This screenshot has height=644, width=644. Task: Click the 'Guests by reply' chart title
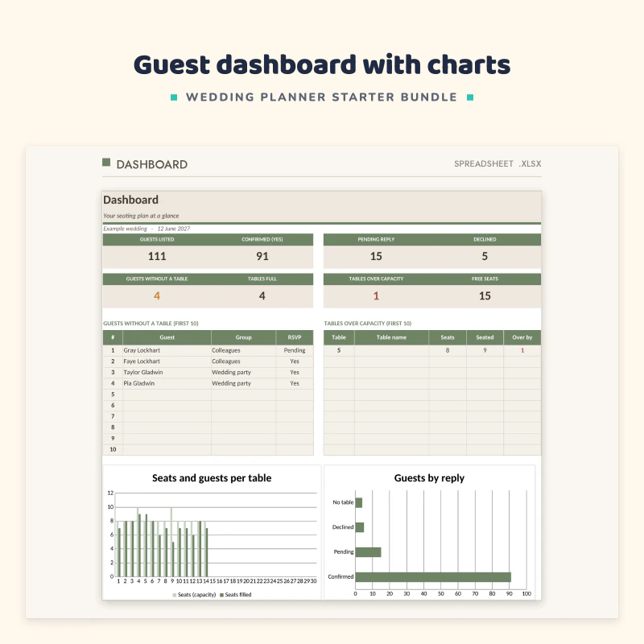pyautogui.click(x=429, y=478)
